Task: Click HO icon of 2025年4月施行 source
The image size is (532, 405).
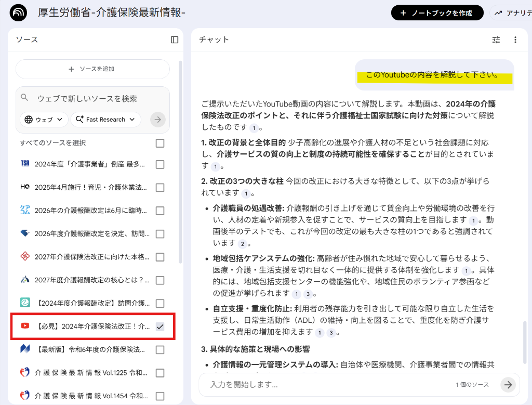Action: click(x=25, y=187)
